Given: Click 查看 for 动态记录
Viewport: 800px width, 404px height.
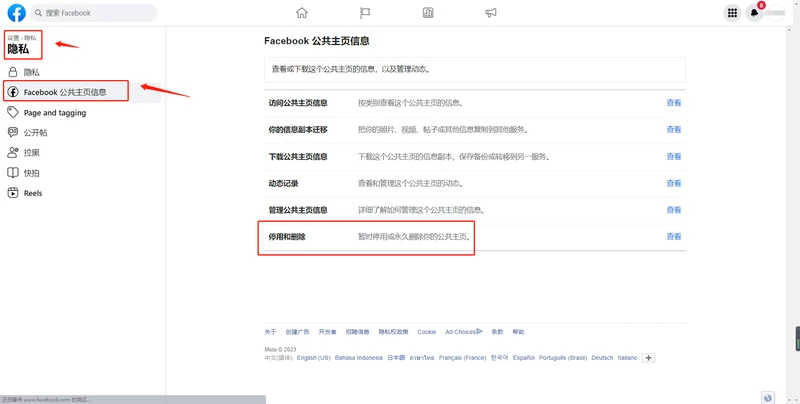Looking at the screenshot, I should pyautogui.click(x=673, y=183).
